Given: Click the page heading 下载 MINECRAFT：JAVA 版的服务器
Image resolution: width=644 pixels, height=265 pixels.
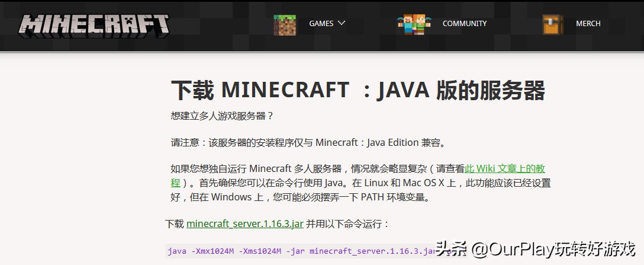Looking at the screenshot, I should click(358, 91).
